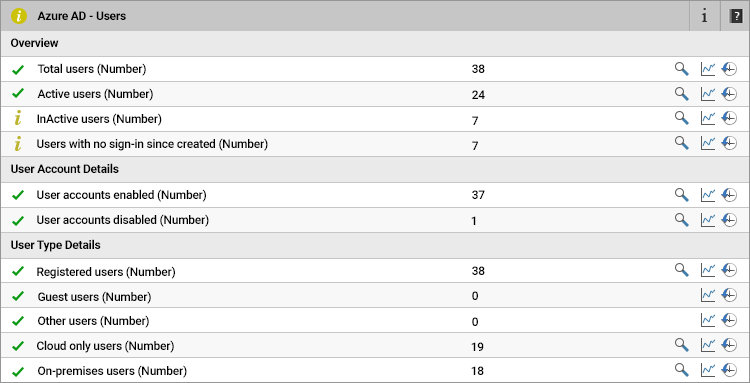Click the info 'i' button in header
Image resolution: width=750 pixels, height=383 pixels.
click(704, 16)
